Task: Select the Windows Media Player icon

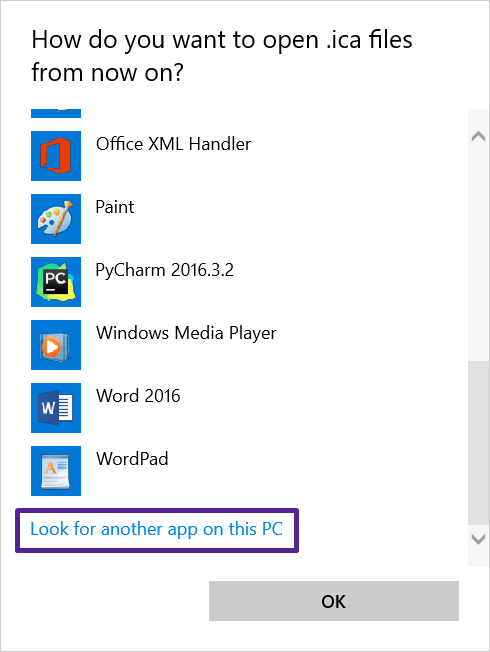Action: coord(56,345)
